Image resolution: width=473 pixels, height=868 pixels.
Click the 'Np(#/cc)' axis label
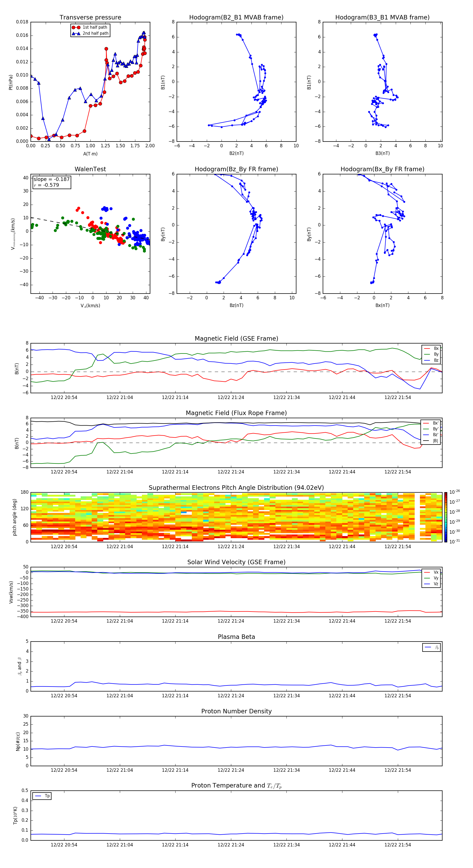(x=18, y=741)
